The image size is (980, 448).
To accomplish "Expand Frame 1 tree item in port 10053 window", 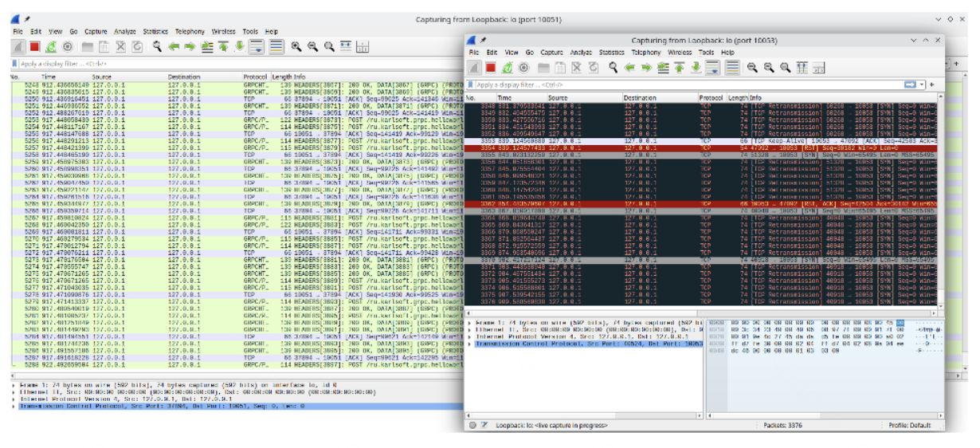I will 469,322.
